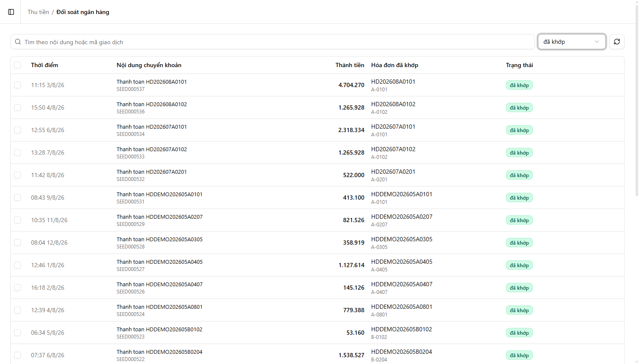
Task: Click matched invoice HD202608A0102
Action: click(x=393, y=104)
